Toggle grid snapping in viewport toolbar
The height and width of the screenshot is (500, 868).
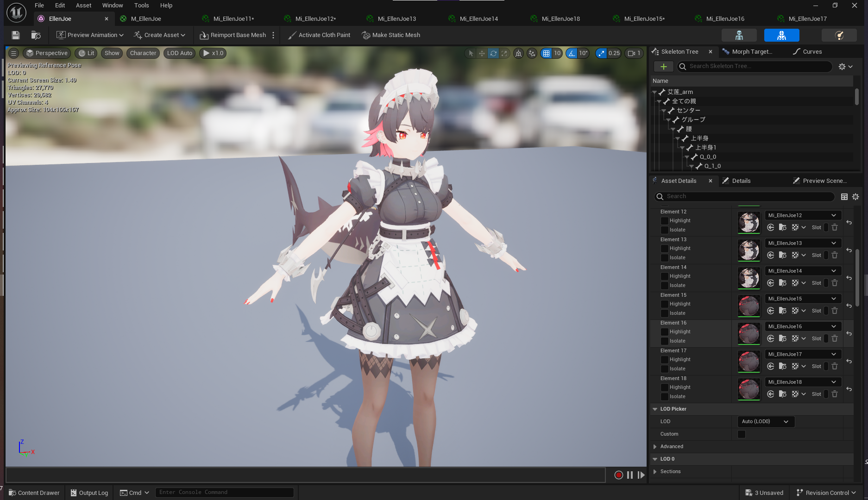(x=547, y=53)
